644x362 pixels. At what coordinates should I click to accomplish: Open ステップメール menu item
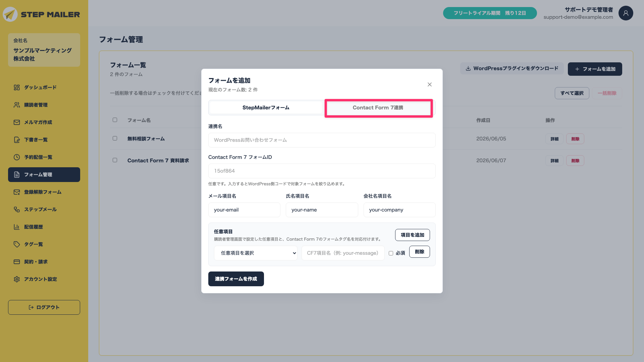(44, 209)
